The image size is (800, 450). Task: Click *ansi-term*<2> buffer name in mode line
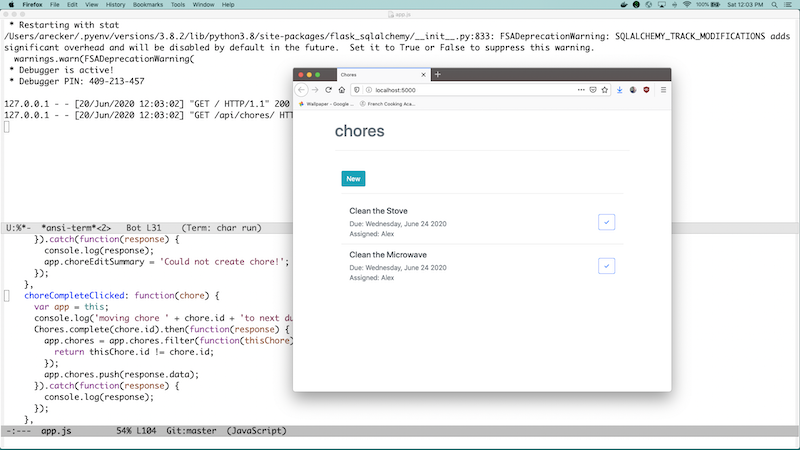(76, 228)
